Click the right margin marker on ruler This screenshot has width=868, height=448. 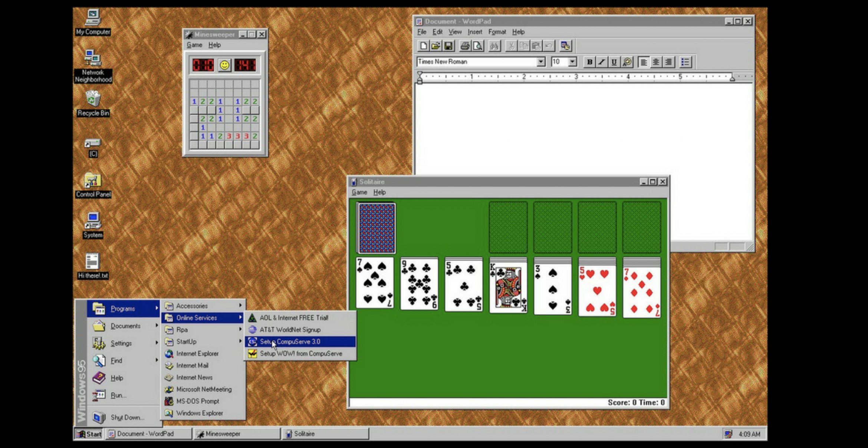732,78
